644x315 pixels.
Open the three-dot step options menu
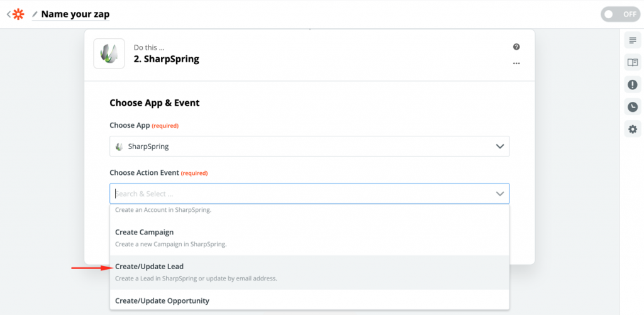516,63
